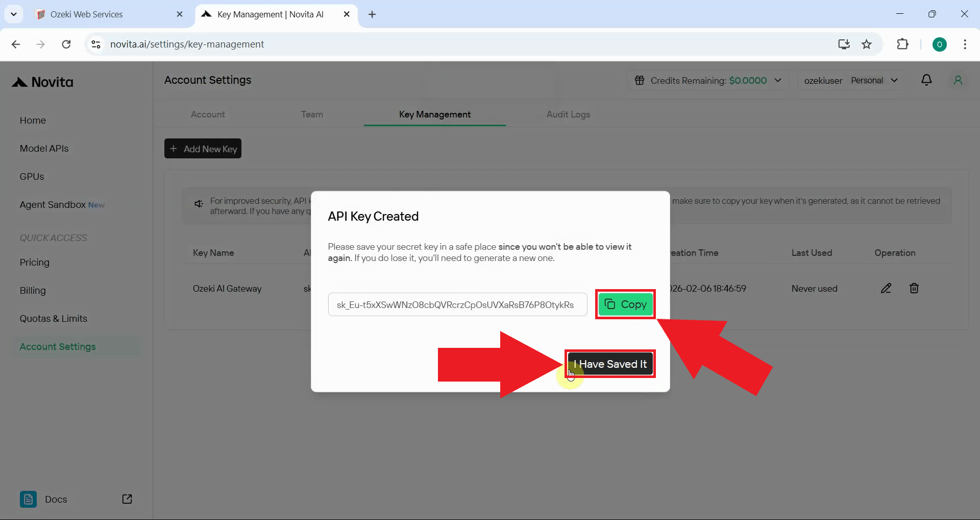
Task: Open the user avatar menu
Action: point(958,80)
